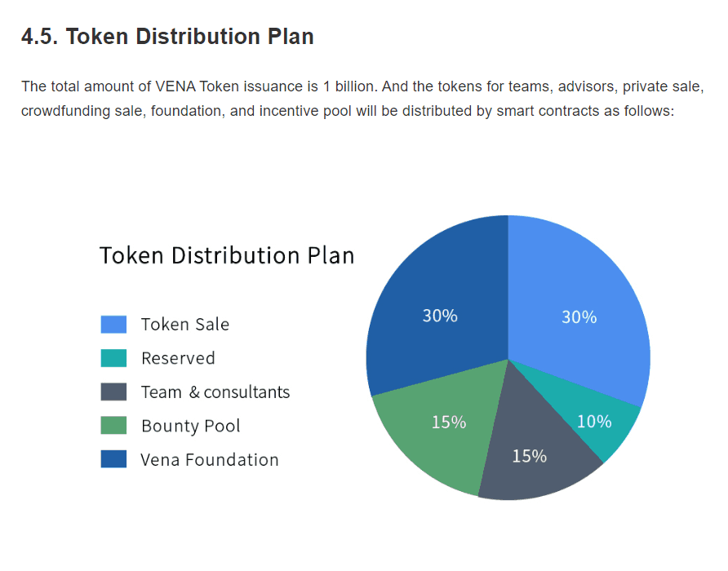Click the Reserved legend label

pyautogui.click(x=178, y=358)
